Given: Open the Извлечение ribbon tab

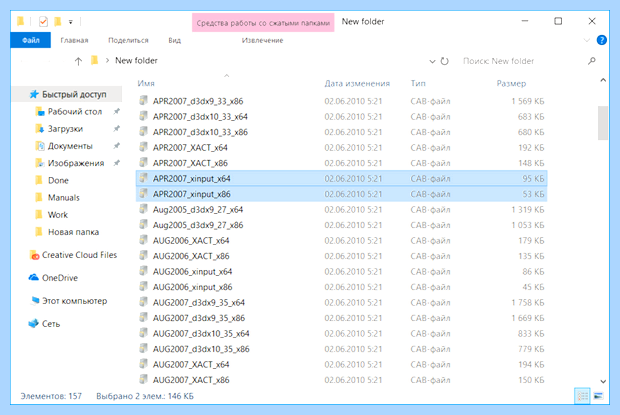Looking at the screenshot, I should tap(263, 40).
